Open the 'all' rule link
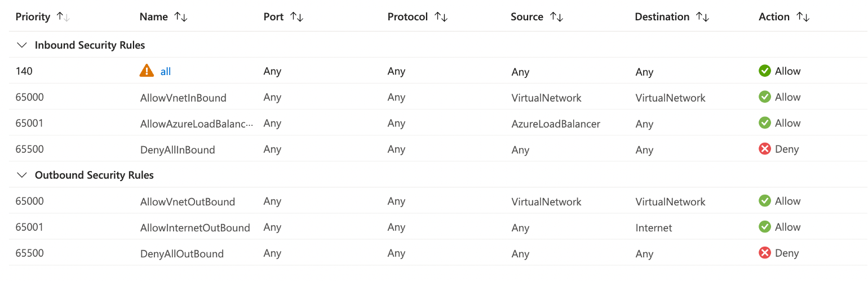 click(x=166, y=72)
